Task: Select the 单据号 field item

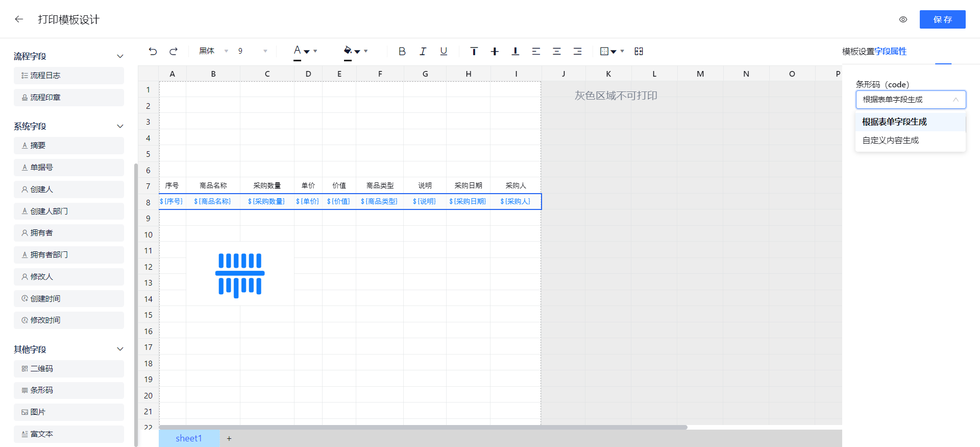Action: 69,168
